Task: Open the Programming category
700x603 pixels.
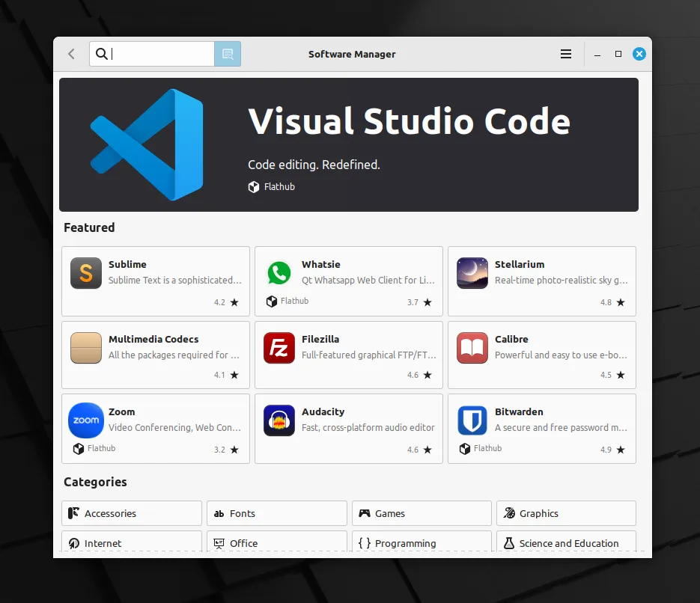Action: pos(421,542)
